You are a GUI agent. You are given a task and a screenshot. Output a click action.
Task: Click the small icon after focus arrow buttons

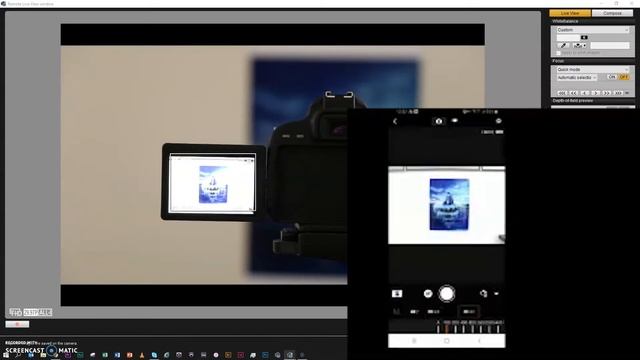coord(627,93)
